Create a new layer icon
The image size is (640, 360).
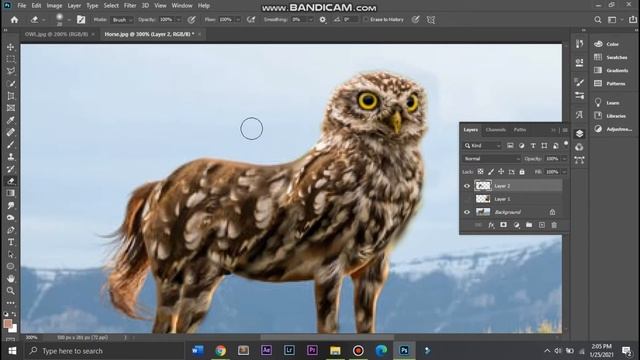pyautogui.click(x=542, y=225)
